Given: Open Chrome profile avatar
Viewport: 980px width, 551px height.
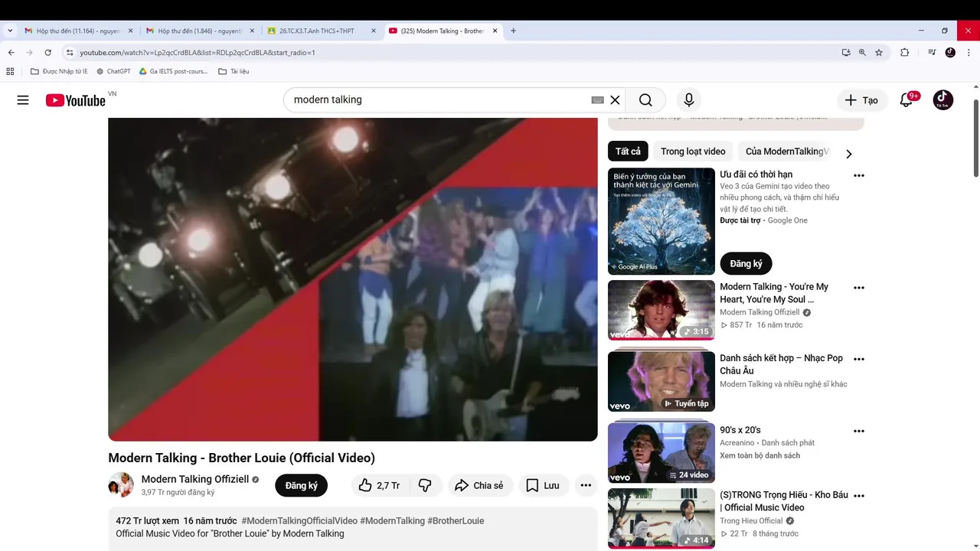Looking at the screenshot, I should 950,53.
